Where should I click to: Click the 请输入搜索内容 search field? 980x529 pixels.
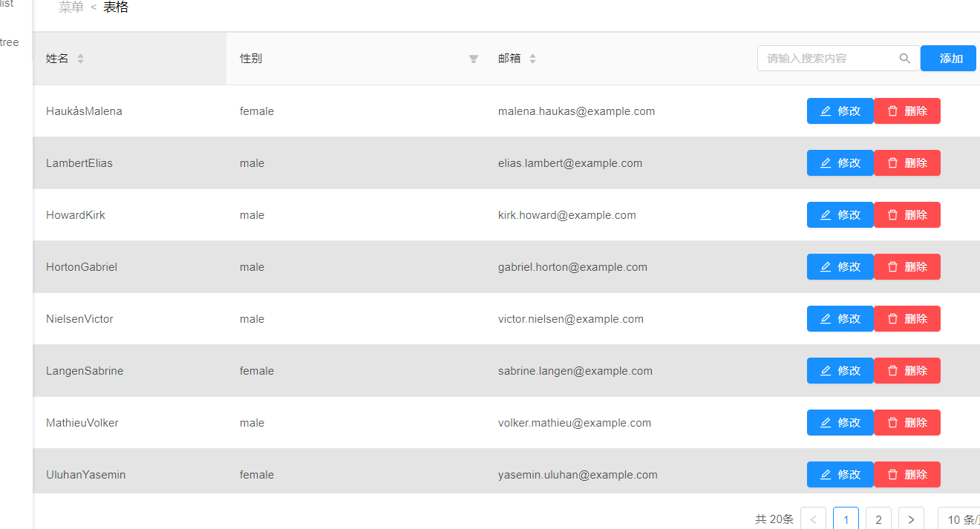pyautogui.click(x=824, y=58)
